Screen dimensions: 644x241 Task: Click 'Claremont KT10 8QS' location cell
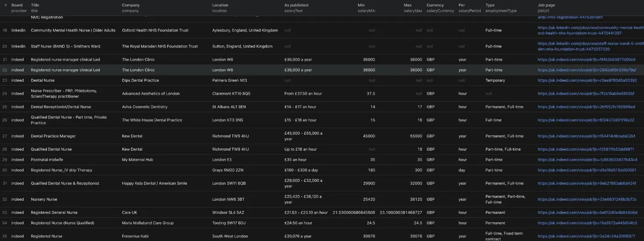click(x=231, y=93)
